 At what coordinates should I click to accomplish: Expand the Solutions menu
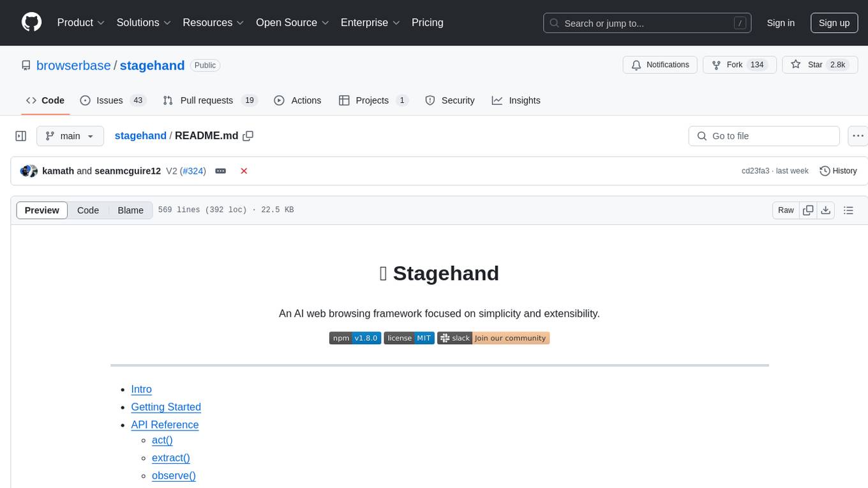(x=144, y=22)
